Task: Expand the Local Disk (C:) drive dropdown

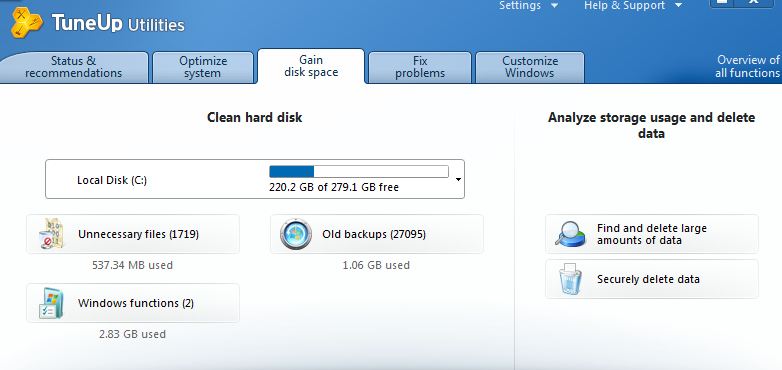Action: pos(458,180)
